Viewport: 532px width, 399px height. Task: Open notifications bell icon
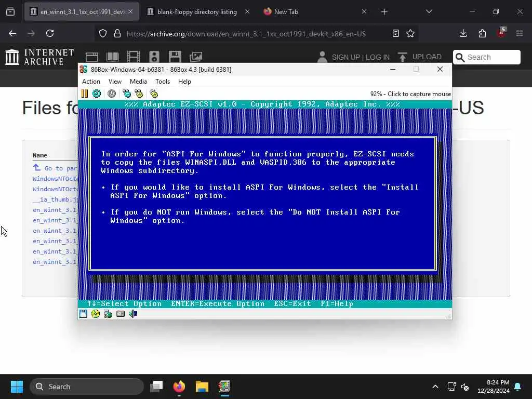point(518,387)
